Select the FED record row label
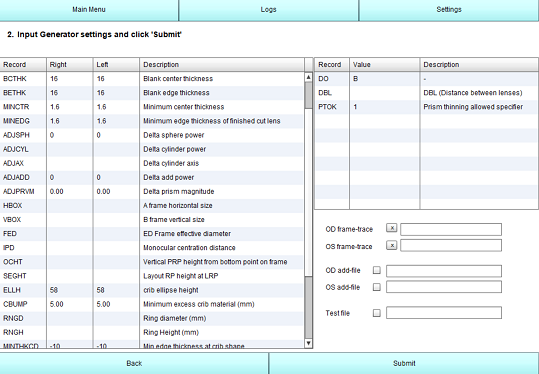539x374 pixels. (10, 234)
